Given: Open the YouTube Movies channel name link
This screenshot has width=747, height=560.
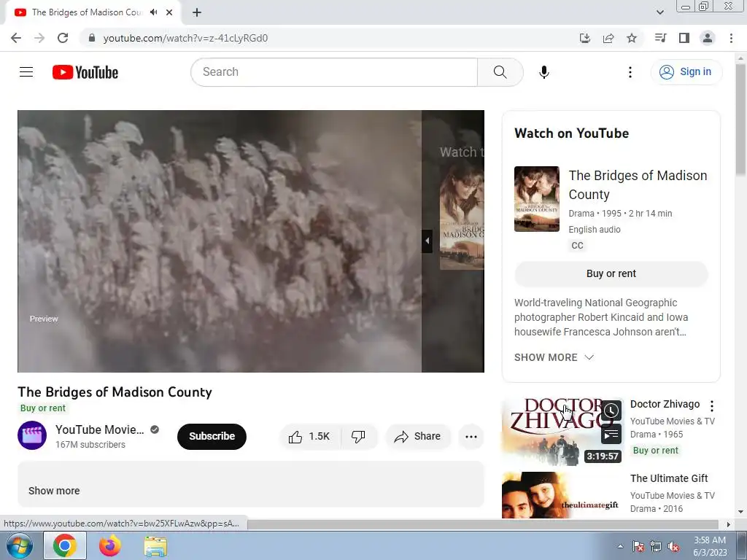Looking at the screenshot, I should [x=99, y=429].
